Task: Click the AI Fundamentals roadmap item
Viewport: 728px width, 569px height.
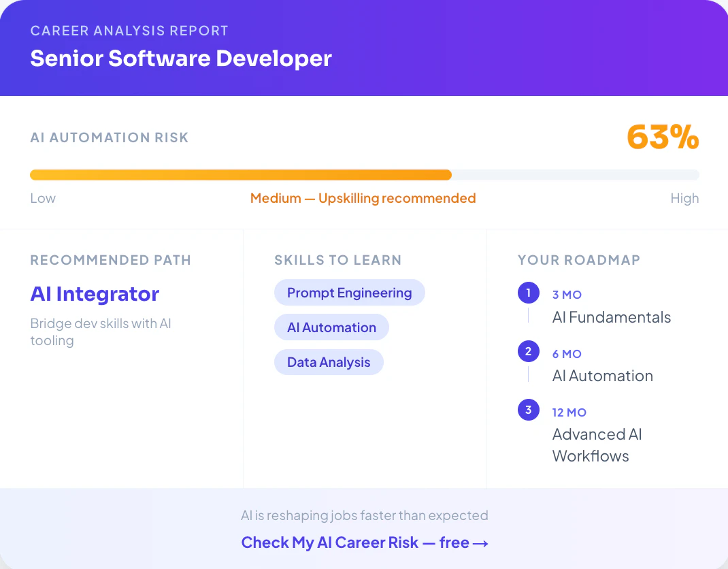Action: (x=612, y=317)
